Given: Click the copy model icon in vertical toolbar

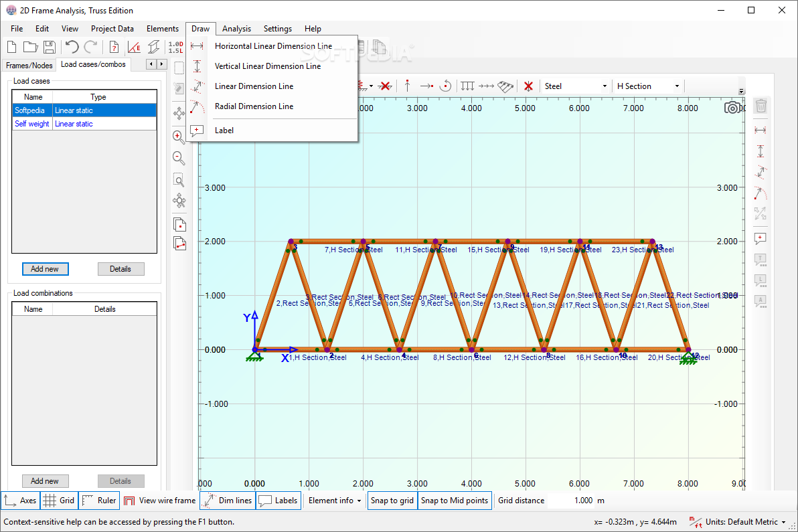Looking at the screenshot, I should coord(179,224).
